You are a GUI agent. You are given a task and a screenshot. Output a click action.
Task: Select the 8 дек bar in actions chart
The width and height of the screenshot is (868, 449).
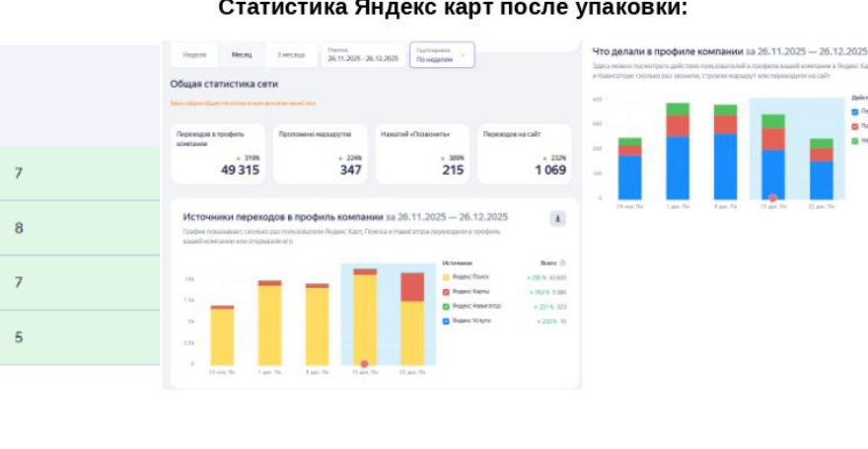pos(725,152)
